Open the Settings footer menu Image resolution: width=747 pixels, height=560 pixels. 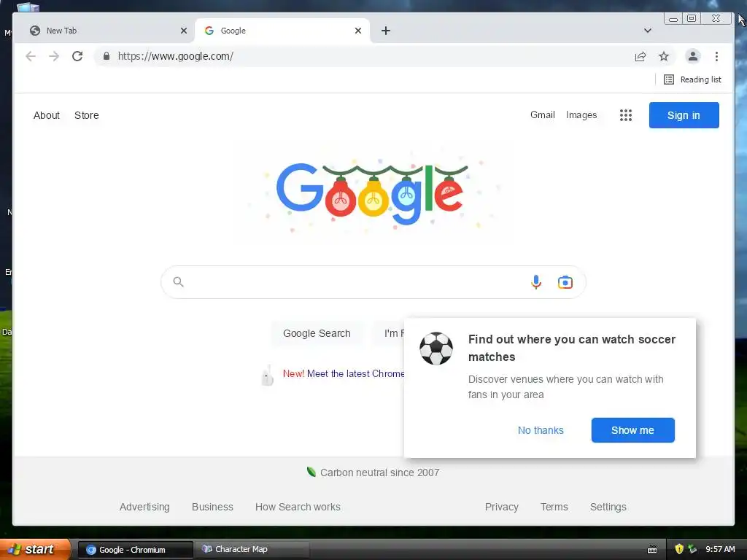click(608, 507)
